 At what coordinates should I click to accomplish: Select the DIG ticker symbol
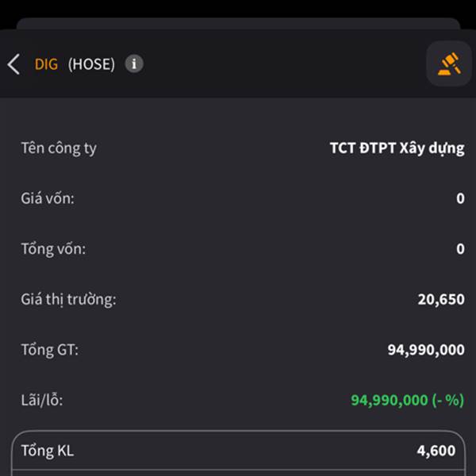click(x=46, y=64)
